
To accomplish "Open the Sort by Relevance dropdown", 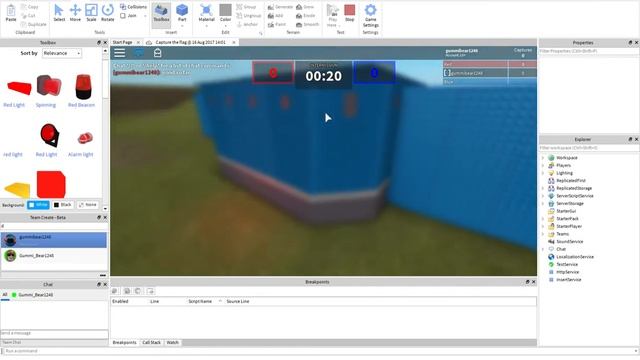I will pos(62,53).
